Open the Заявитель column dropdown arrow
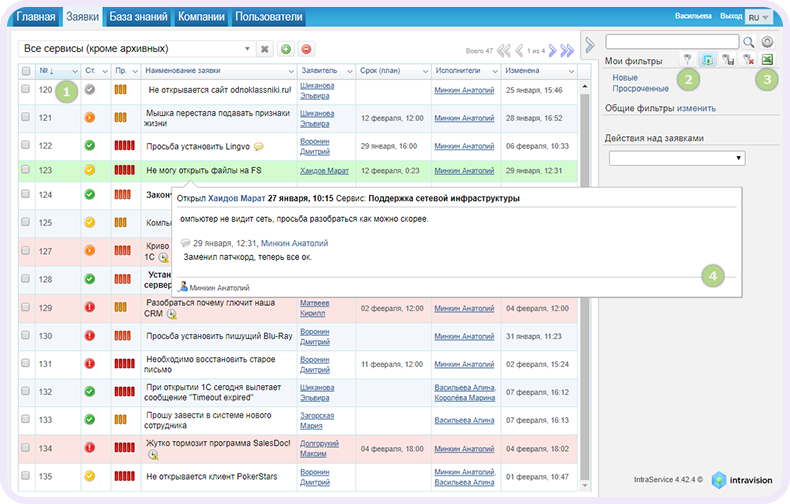Image resolution: width=790 pixels, height=504 pixels. click(350, 72)
